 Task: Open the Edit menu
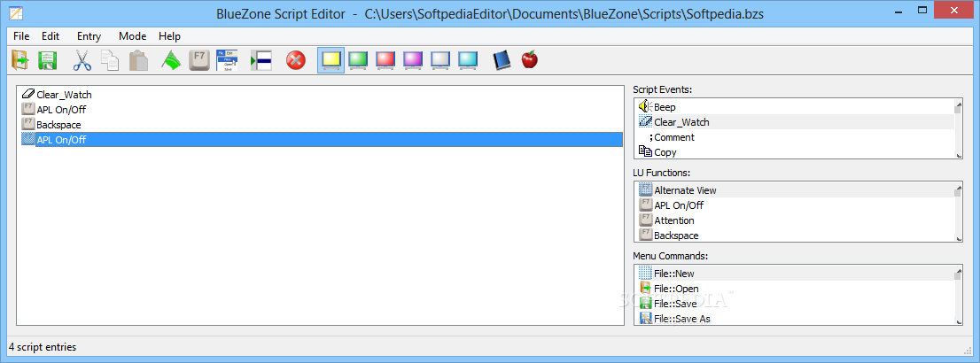point(51,36)
